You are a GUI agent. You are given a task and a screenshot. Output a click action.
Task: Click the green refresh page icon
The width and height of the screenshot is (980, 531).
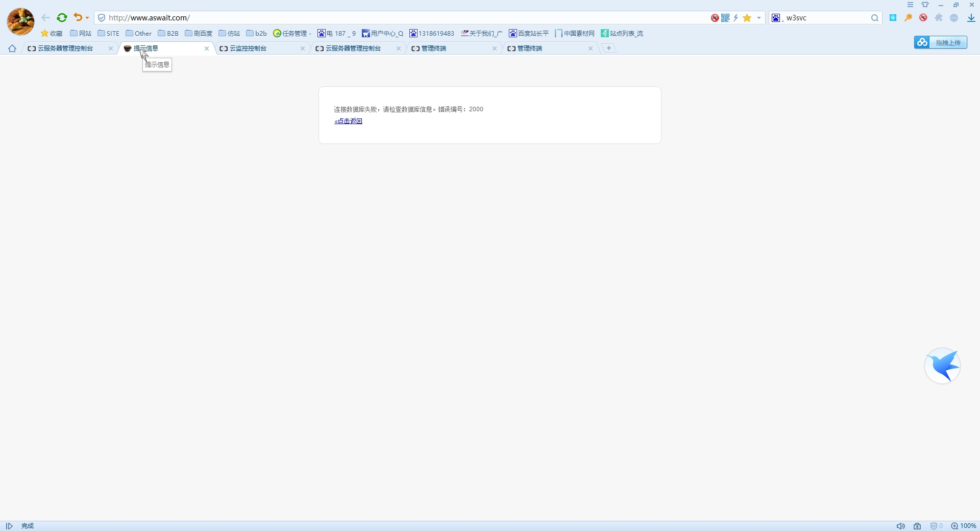[x=62, y=18]
